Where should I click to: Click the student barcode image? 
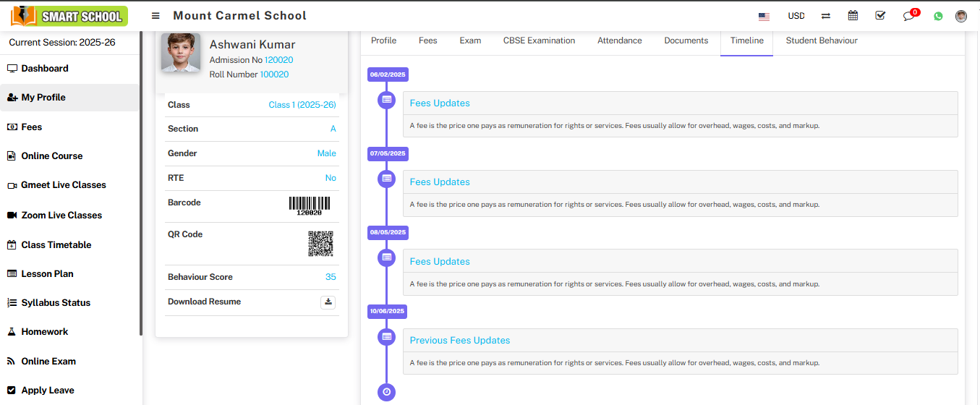click(x=310, y=205)
